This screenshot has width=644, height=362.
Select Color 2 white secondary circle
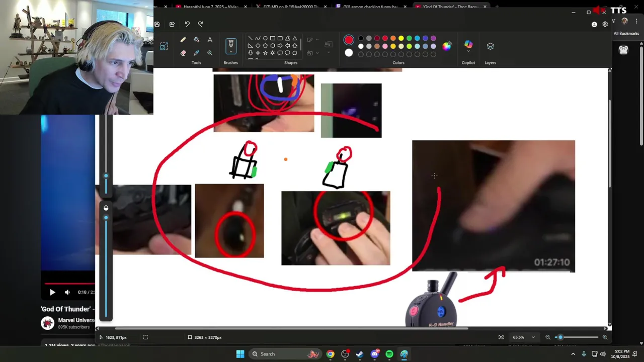[x=349, y=53]
